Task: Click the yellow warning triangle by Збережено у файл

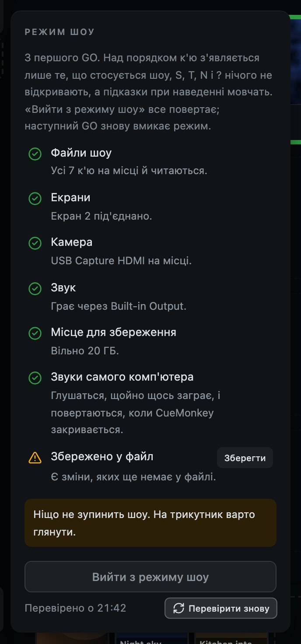Action: pos(35,458)
